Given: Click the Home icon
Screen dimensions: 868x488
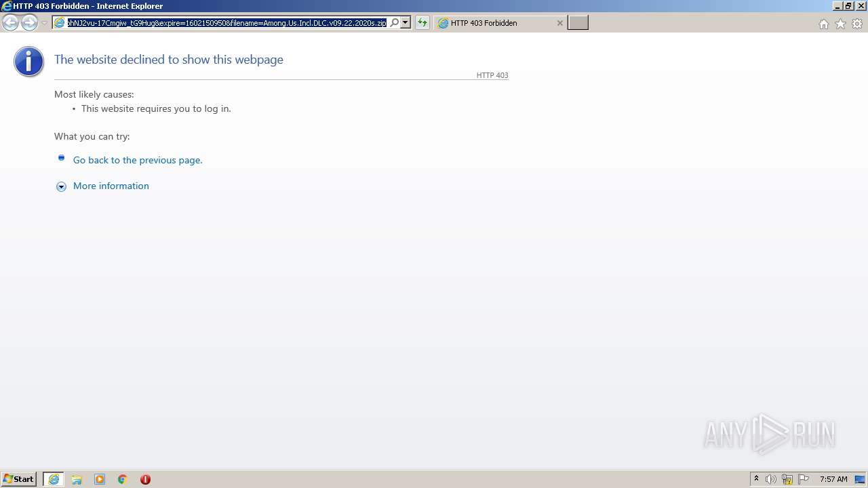Looking at the screenshot, I should point(823,24).
